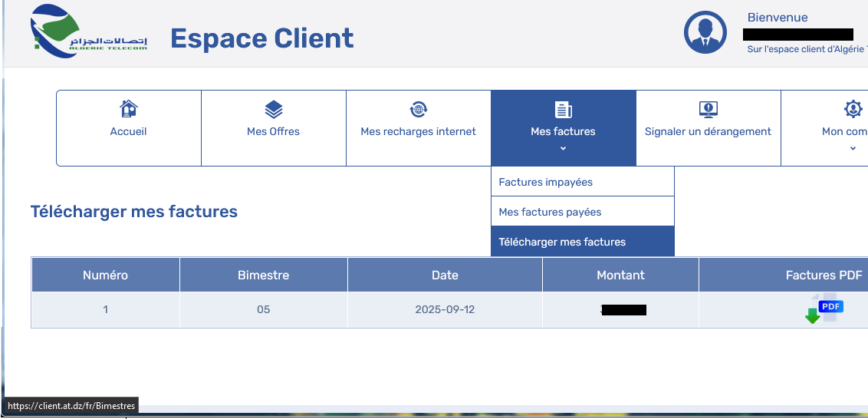Click the Date column header
This screenshot has height=419, width=868.
click(x=445, y=275)
